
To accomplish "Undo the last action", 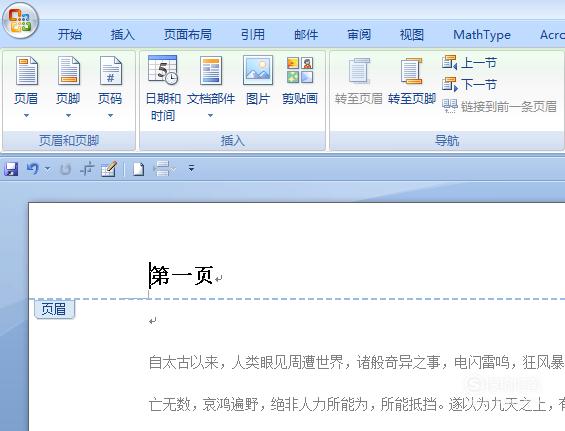I will pyautogui.click(x=33, y=169).
